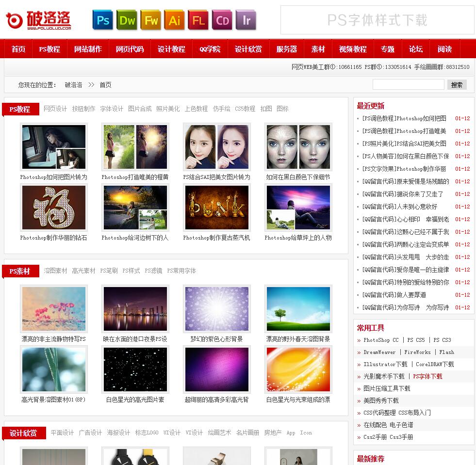Viewport: 476px width, 465px height.
Task: Select 图片合成 sub-category link
Action: coord(140,109)
